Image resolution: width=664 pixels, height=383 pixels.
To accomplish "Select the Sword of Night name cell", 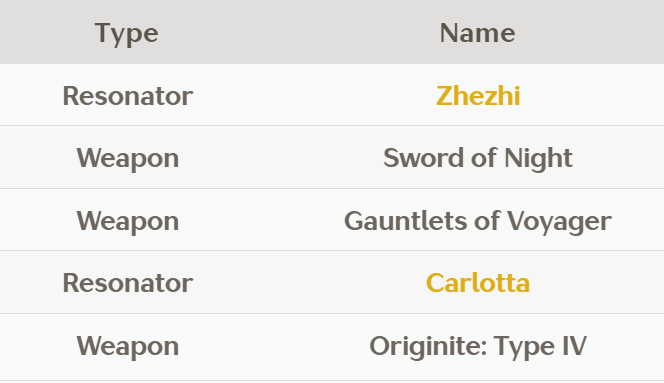I will pyautogui.click(x=478, y=158).
